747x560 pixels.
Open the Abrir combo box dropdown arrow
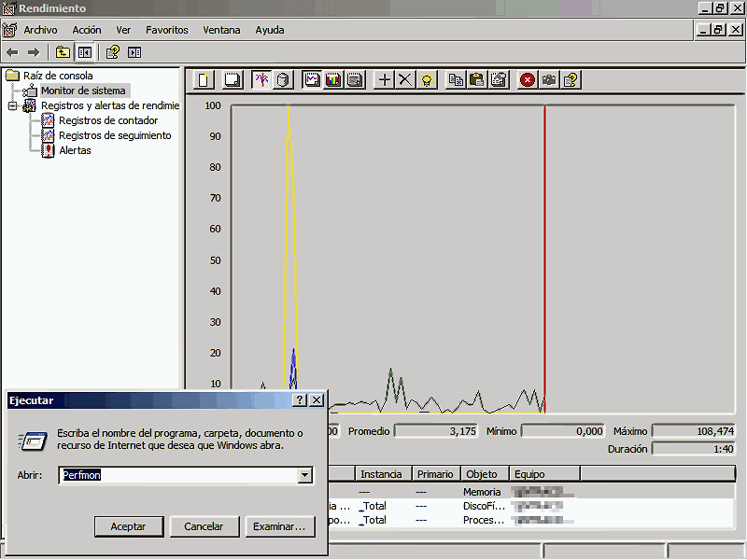point(305,475)
